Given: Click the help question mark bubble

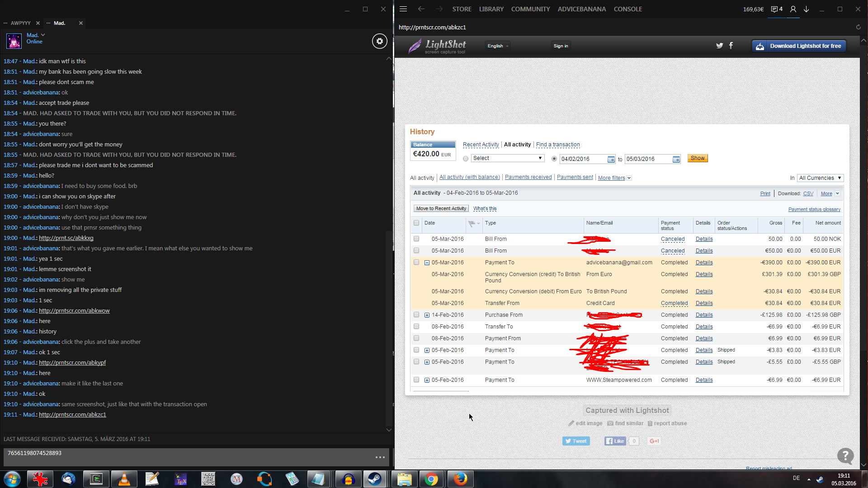Looking at the screenshot, I should (x=845, y=455).
